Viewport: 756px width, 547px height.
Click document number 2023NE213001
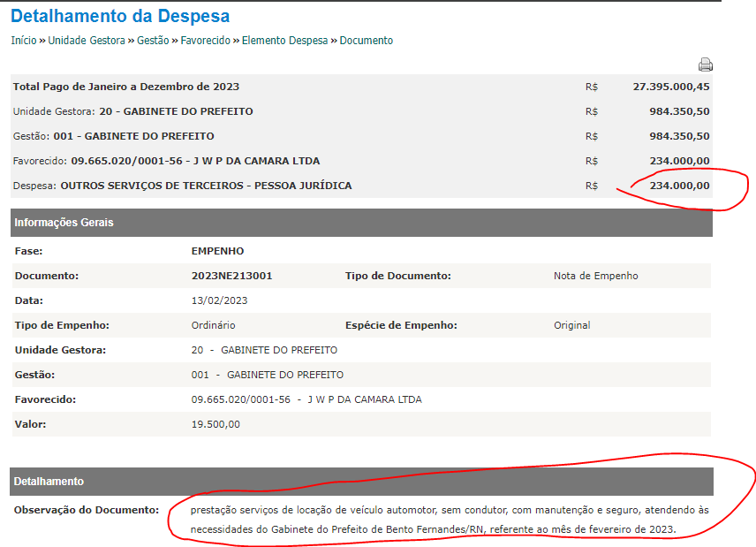[x=231, y=276]
